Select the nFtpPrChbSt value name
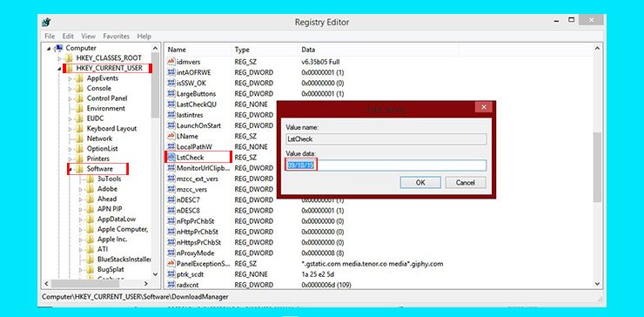644x317 pixels. [196, 221]
